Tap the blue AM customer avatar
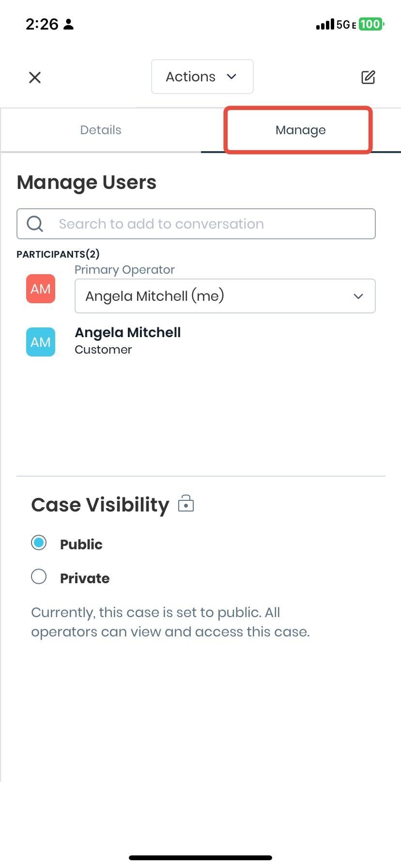401x868 pixels. pyautogui.click(x=41, y=342)
